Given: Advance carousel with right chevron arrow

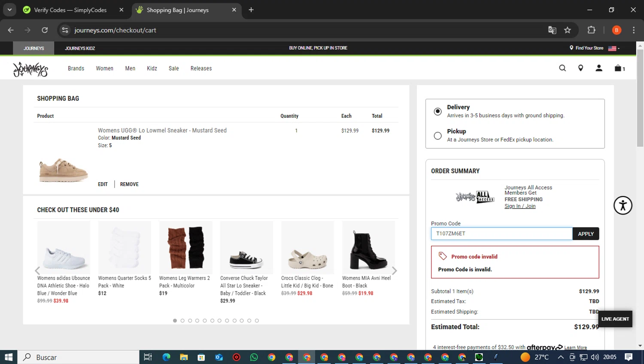Looking at the screenshot, I should (x=394, y=271).
